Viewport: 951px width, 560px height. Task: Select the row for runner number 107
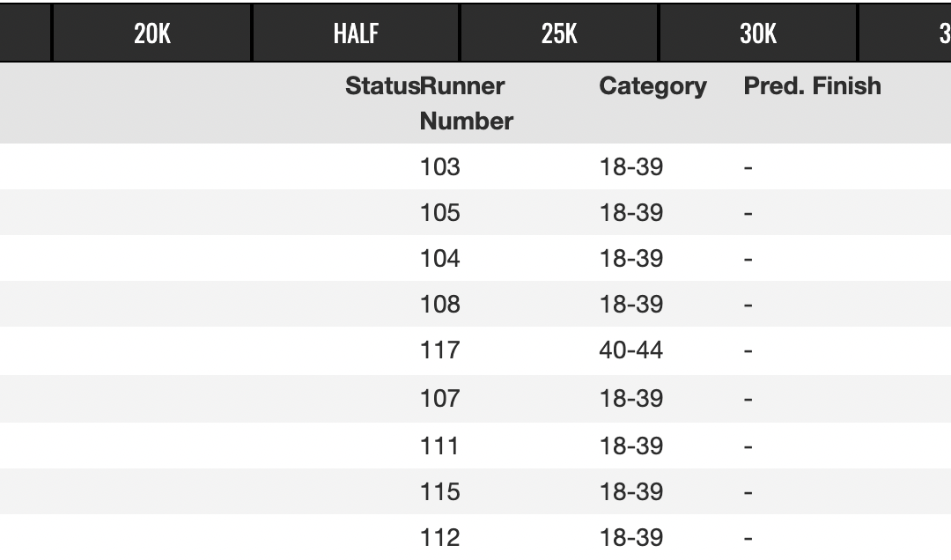pyautogui.click(x=440, y=398)
